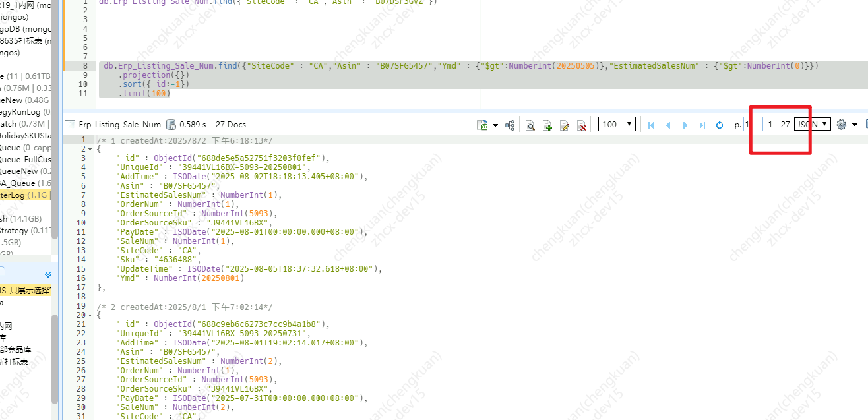Select the highlighted "JS_只展示选择" item
Image resolution: width=868 pixels, height=420 pixels.
(26, 291)
